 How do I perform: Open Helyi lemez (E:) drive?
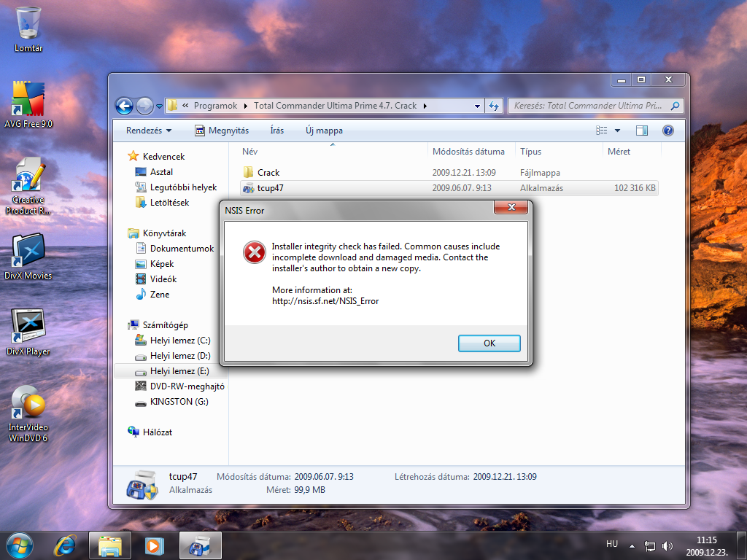[x=171, y=371]
